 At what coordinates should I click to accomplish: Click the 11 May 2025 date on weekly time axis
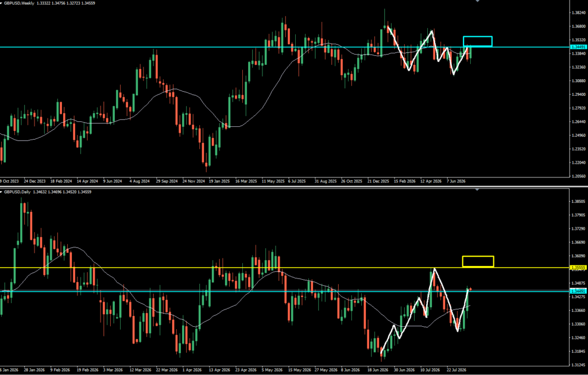(273, 181)
